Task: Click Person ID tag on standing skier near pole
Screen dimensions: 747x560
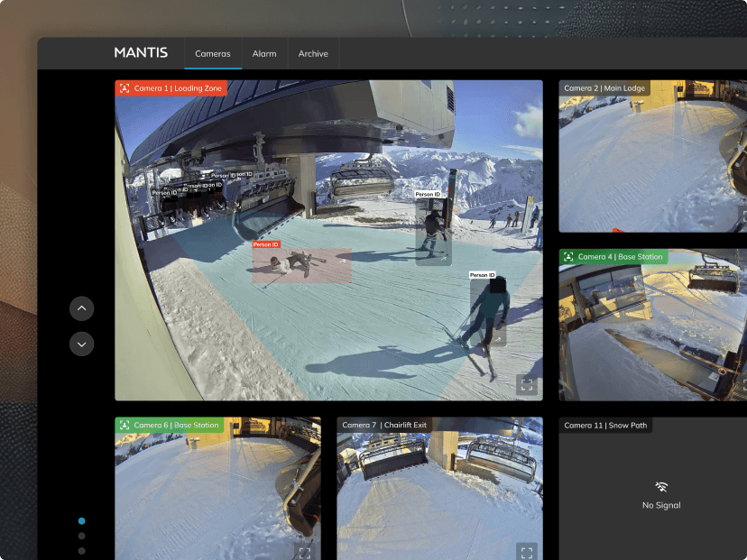Action: pyautogui.click(x=428, y=194)
